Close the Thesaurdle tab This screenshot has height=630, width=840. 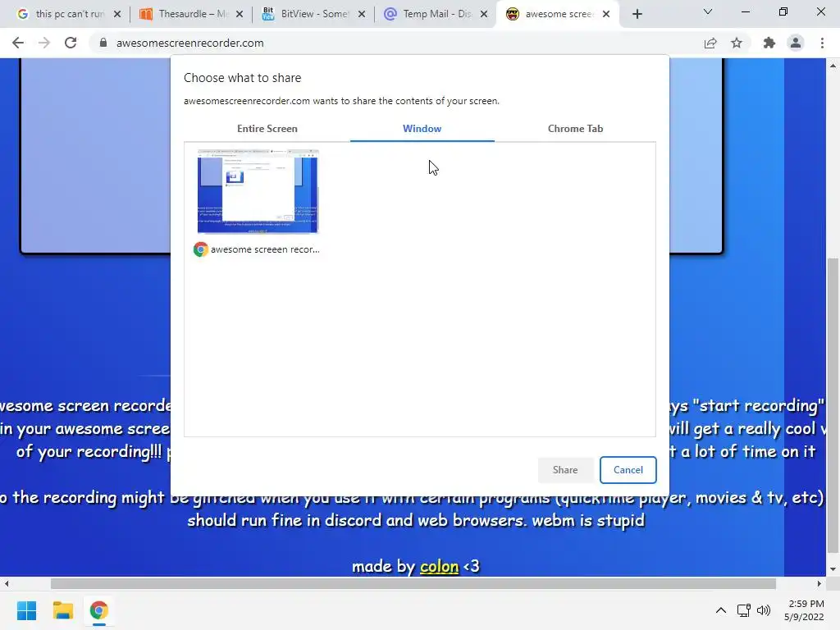point(240,15)
